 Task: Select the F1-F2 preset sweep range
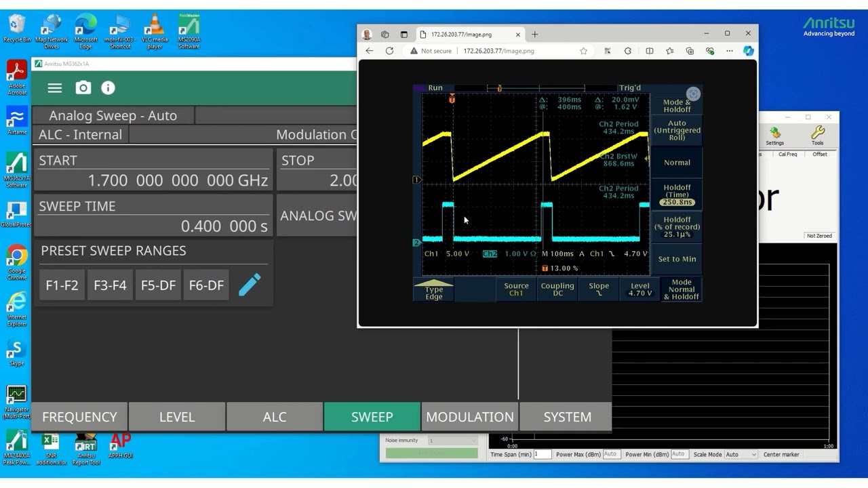click(x=62, y=285)
